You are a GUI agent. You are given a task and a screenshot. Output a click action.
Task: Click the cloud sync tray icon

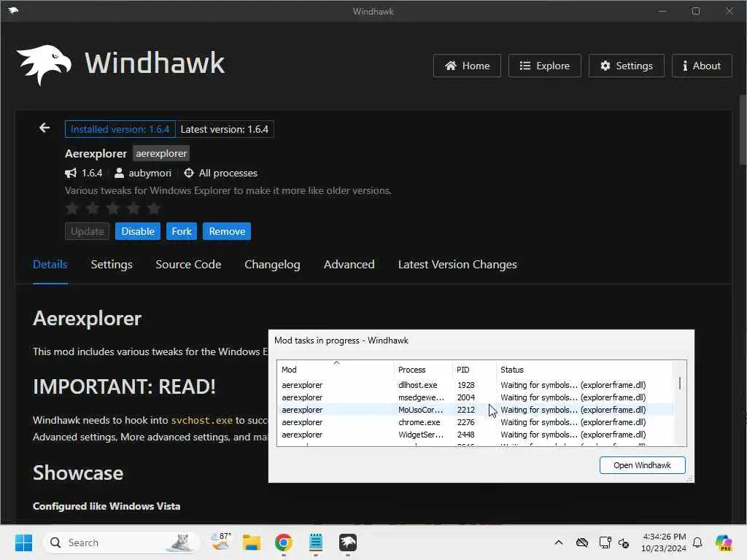[x=581, y=542]
